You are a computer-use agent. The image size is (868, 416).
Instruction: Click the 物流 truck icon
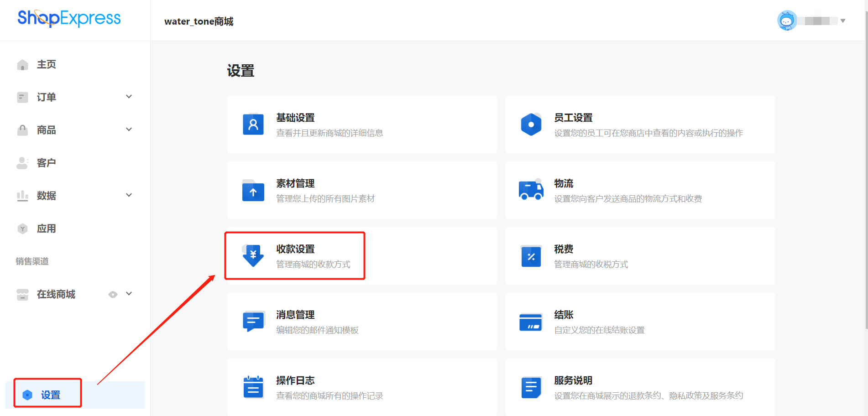(x=531, y=190)
